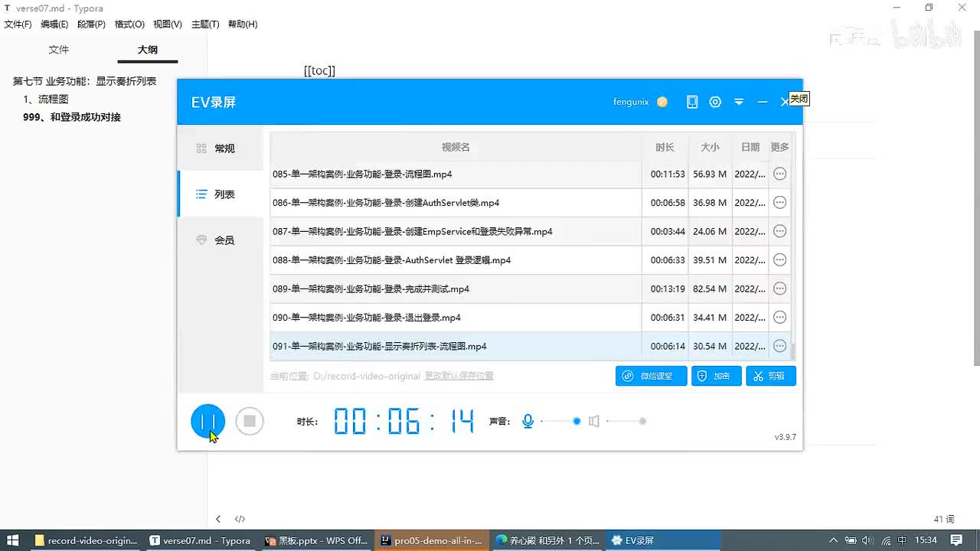980x551 pixels.
Task: Click the microphone icon
Action: click(528, 421)
